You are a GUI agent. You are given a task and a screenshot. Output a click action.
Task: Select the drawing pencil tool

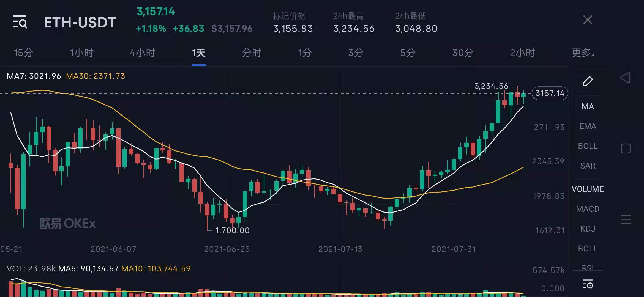click(x=588, y=81)
